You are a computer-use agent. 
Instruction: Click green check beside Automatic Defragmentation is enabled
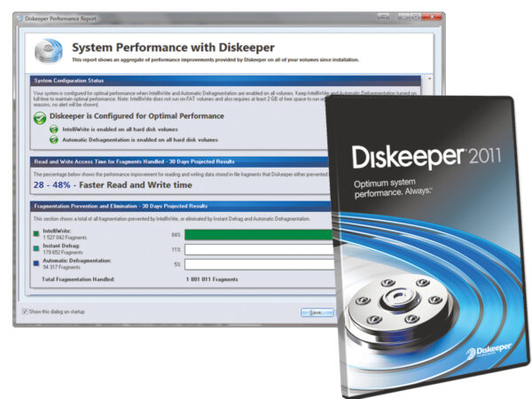(x=53, y=140)
